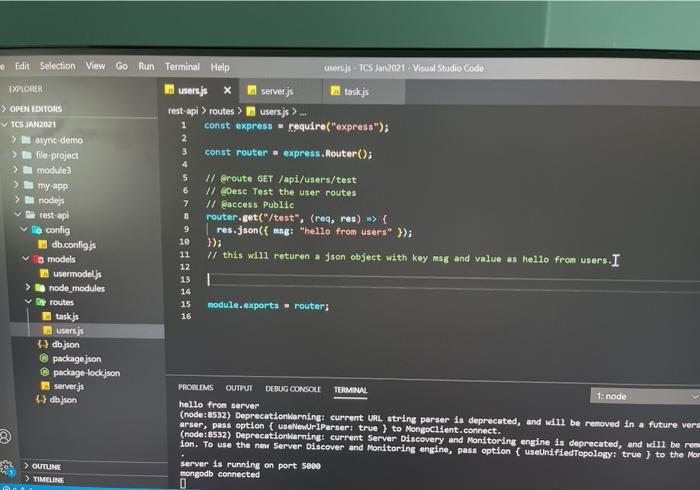This screenshot has width=700, height=490.
Task: Open the Go menu
Action: click(121, 66)
